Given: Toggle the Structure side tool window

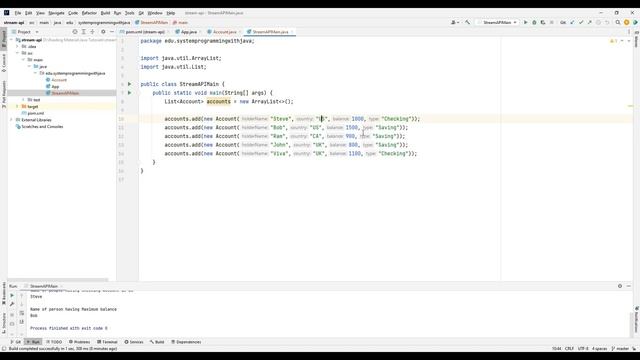Looking at the screenshot, I should [x=4, y=322].
